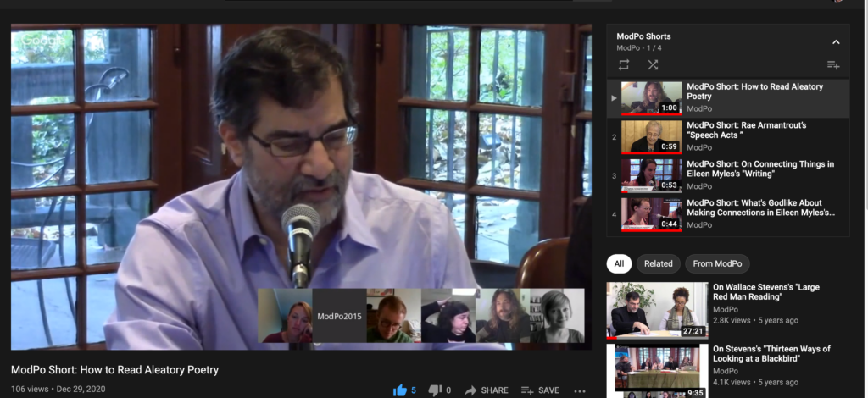The height and width of the screenshot is (398, 868).
Task: Click the SHARE arrow button
Action: pyautogui.click(x=486, y=390)
